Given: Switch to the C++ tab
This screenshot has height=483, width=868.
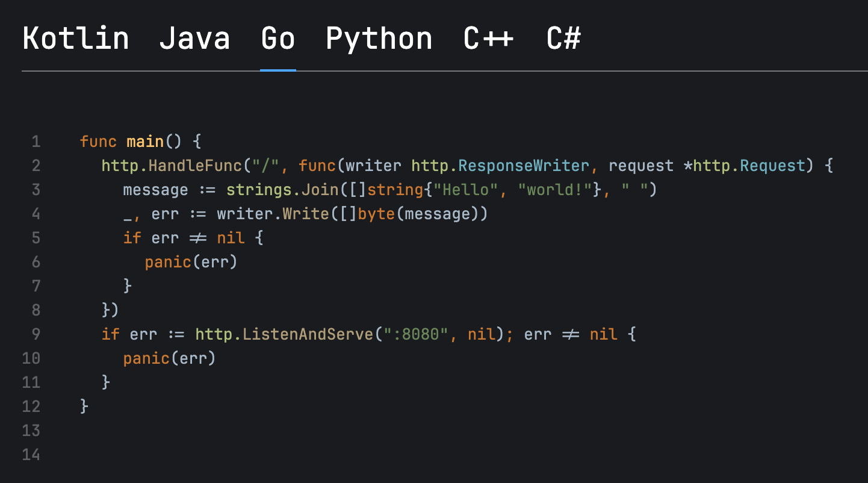Looking at the screenshot, I should [488, 39].
